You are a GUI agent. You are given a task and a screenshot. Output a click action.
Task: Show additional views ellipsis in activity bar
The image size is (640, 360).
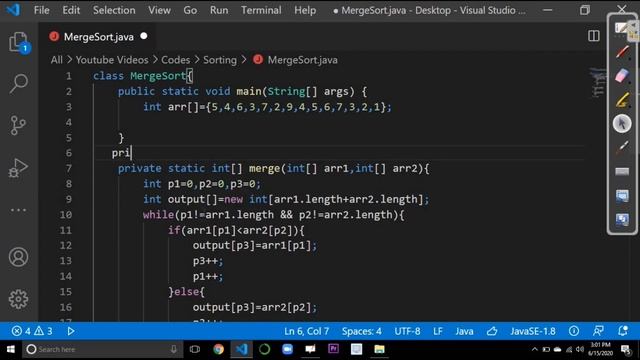pyautogui.click(x=18, y=210)
